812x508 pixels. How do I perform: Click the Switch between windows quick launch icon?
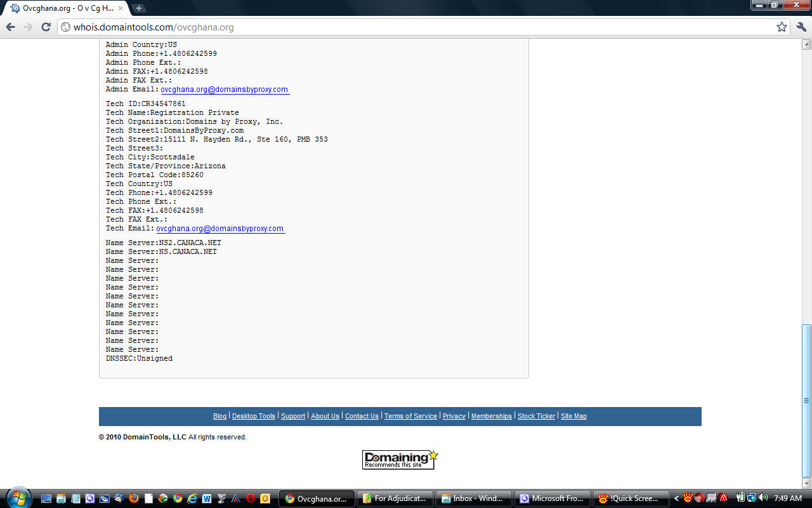(x=105, y=498)
